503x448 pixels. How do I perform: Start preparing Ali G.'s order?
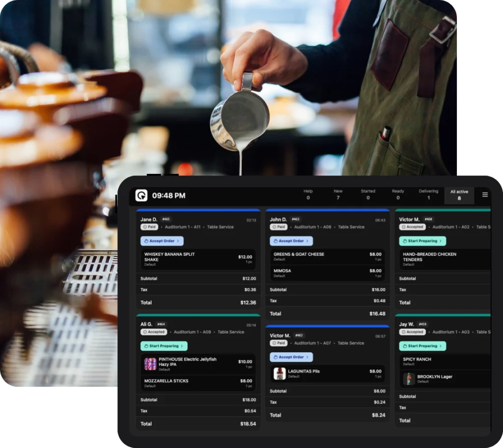click(x=164, y=346)
